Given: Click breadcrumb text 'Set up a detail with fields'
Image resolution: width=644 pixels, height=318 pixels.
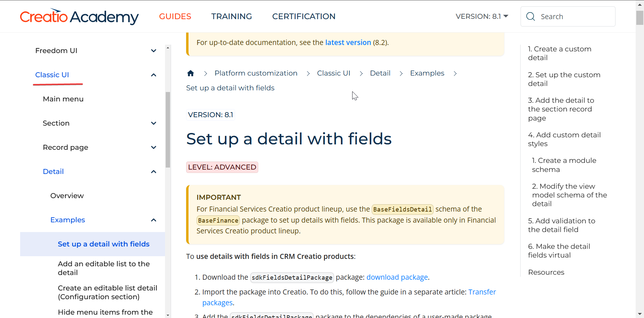Looking at the screenshot, I should (x=230, y=88).
